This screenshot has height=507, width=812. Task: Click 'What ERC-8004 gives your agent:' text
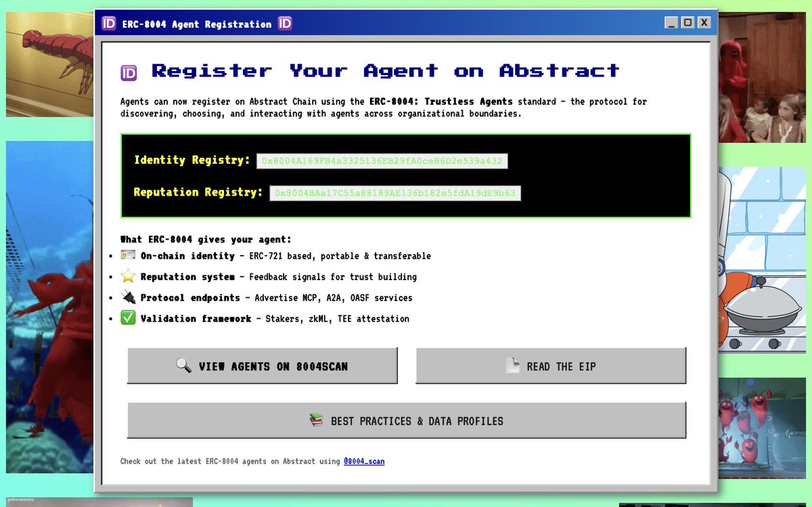206,239
